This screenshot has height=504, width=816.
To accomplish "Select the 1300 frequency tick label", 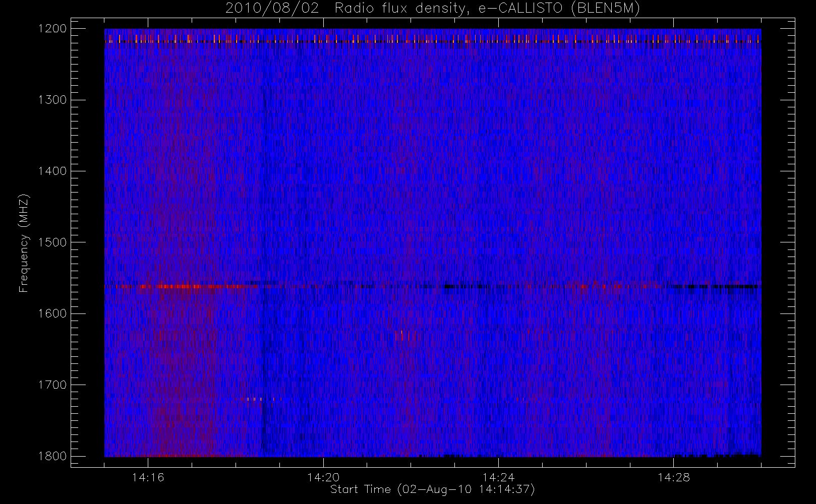I will click(52, 100).
